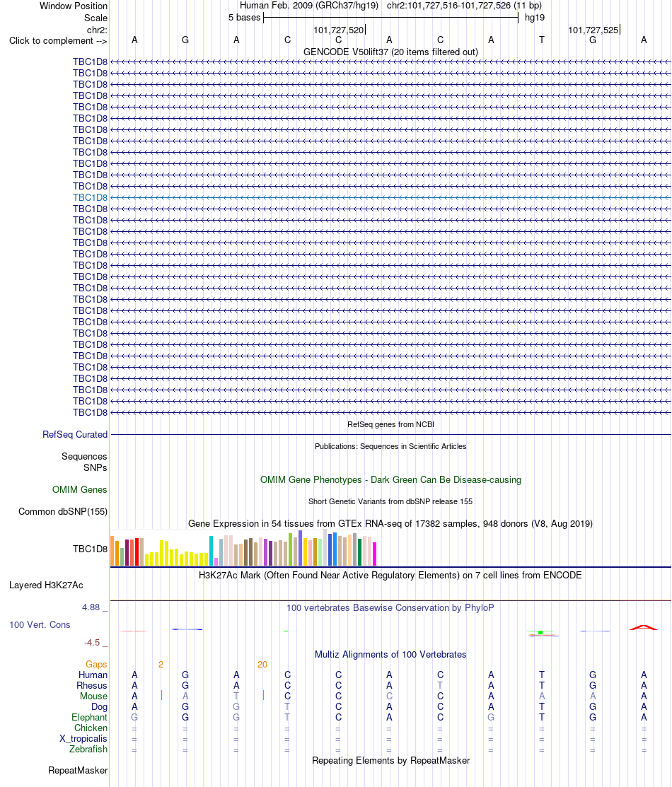Click the 'Click to complement -->' label
The height and width of the screenshot is (787, 672).
(x=58, y=40)
